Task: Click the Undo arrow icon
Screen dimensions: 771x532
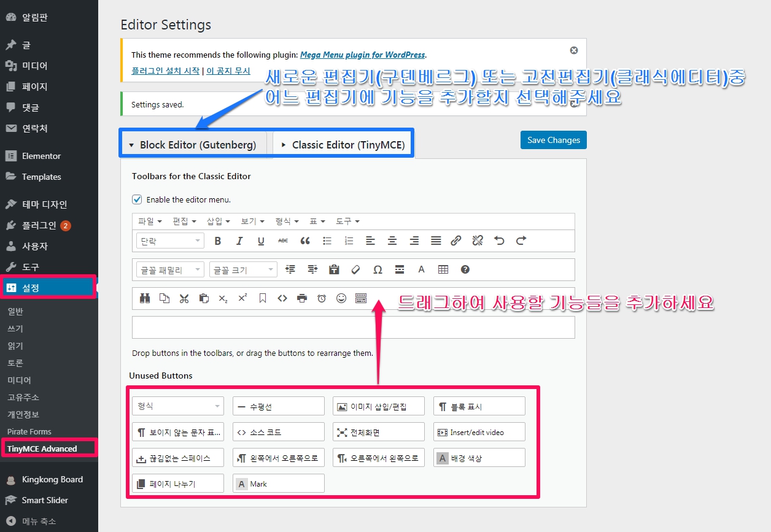Action: pyautogui.click(x=499, y=241)
